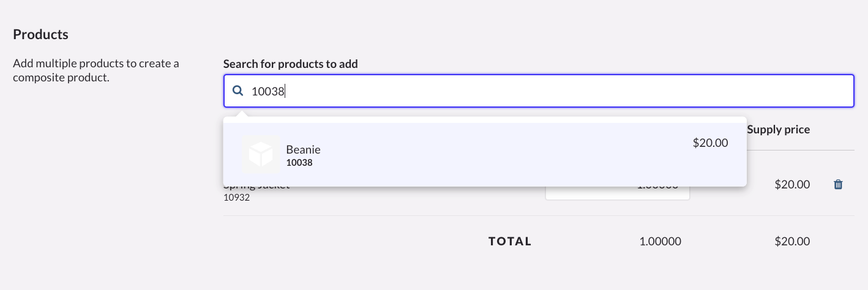Viewport: 868px width, 290px height.
Task: Click the Spring Jacket product name
Action: (x=257, y=188)
